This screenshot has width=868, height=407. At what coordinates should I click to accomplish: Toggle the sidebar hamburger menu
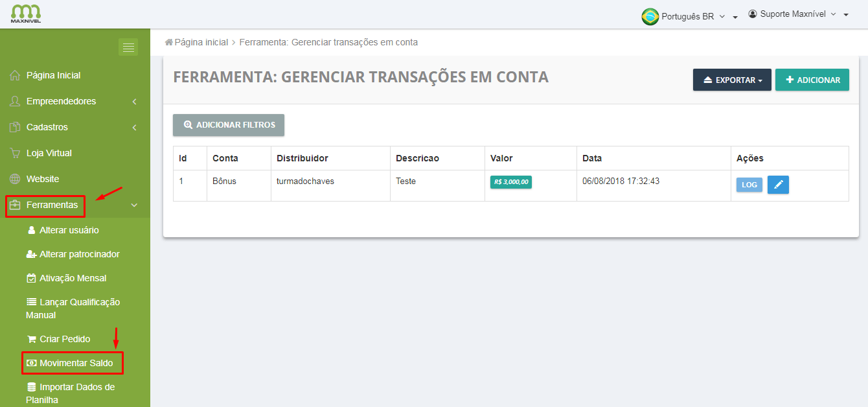[128, 47]
